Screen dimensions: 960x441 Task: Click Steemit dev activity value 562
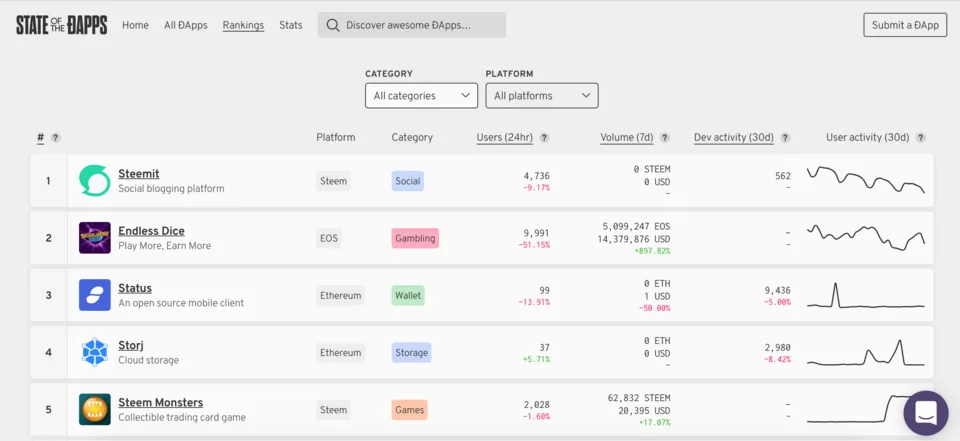tap(782, 176)
